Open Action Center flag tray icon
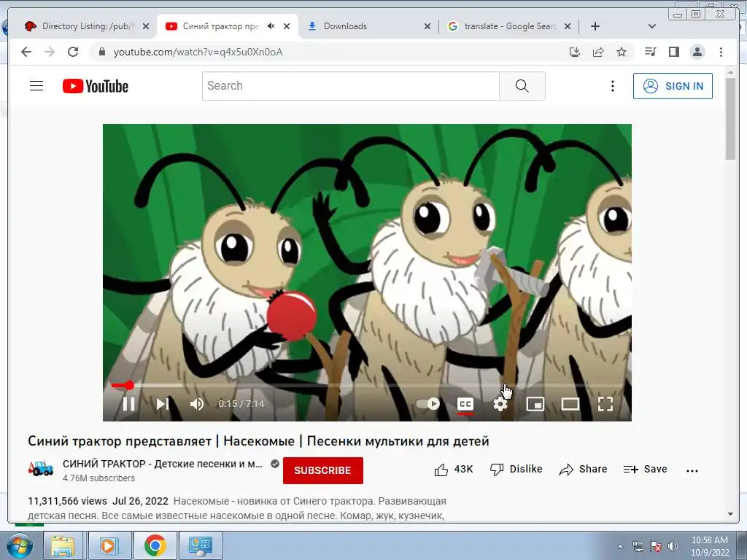Screen dimensions: 747x560 pos(656,546)
